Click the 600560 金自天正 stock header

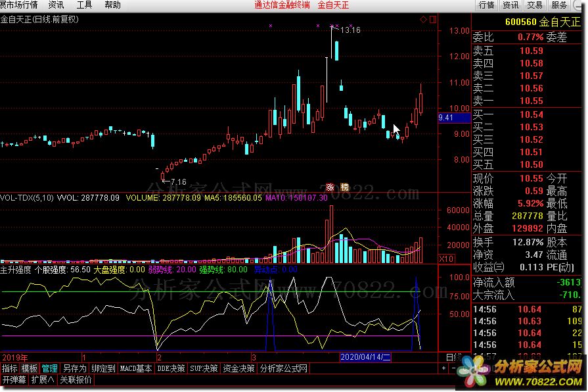click(543, 22)
